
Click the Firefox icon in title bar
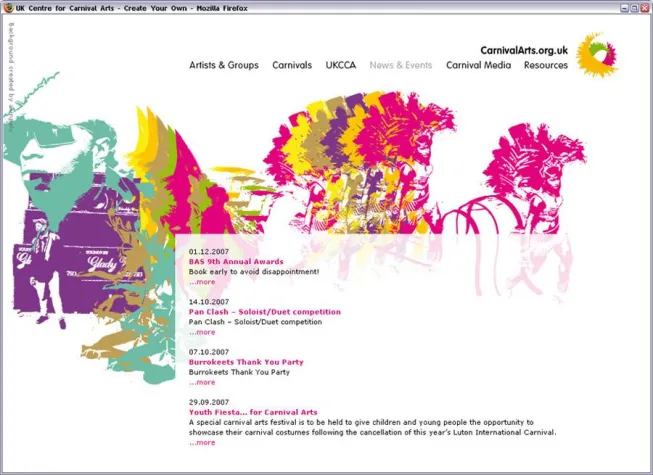[x=8, y=7]
